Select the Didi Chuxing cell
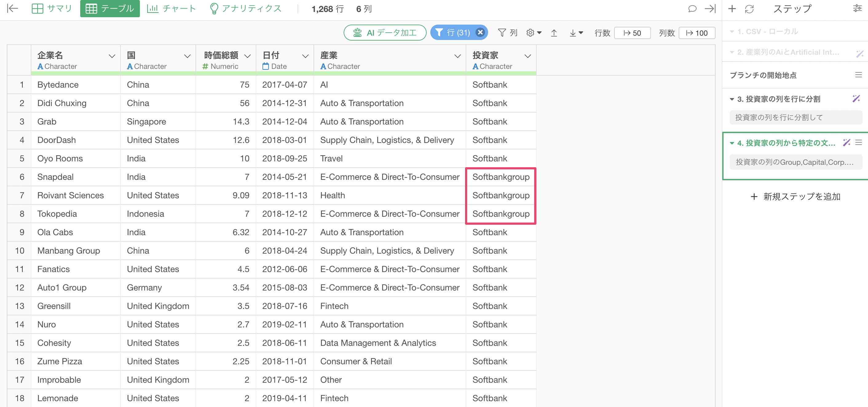 (x=76, y=103)
